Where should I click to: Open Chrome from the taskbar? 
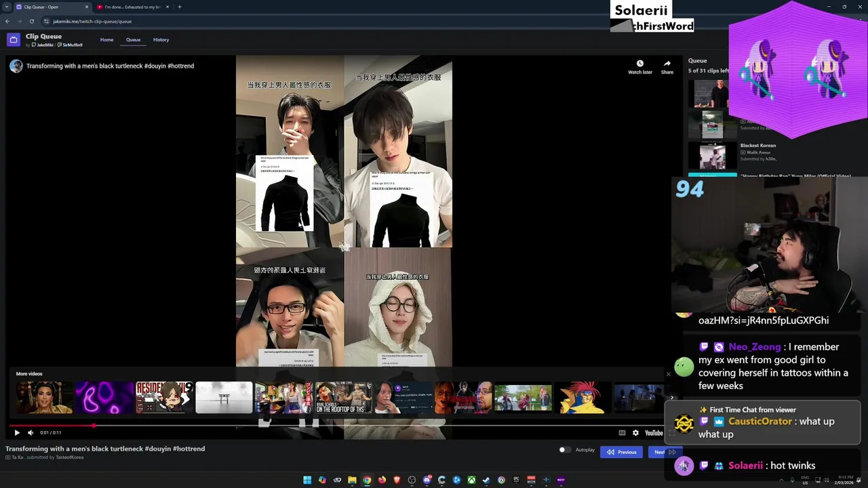click(367, 480)
